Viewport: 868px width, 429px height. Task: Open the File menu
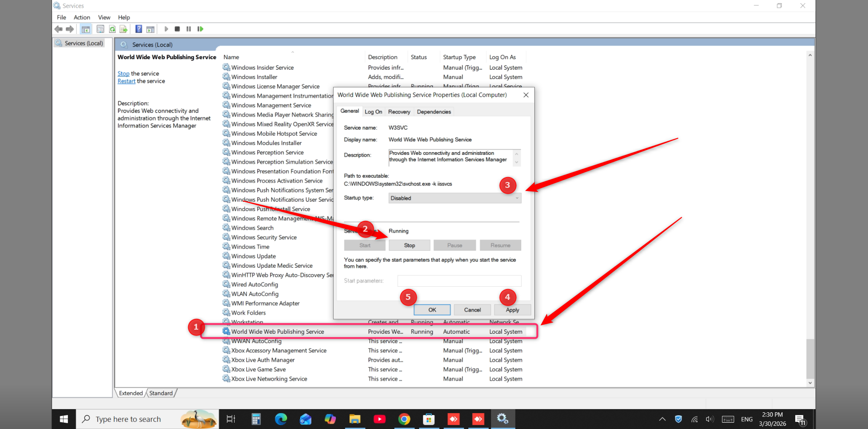point(61,18)
